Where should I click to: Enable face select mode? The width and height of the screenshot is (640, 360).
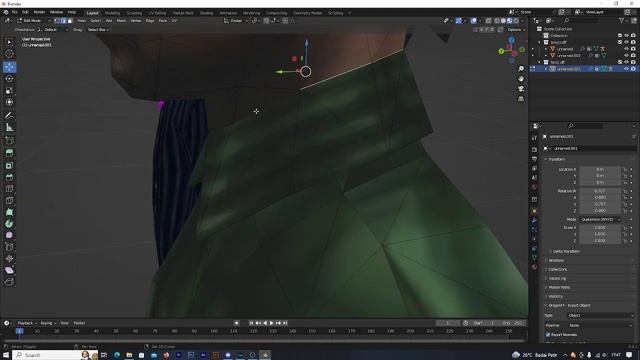tap(69, 20)
